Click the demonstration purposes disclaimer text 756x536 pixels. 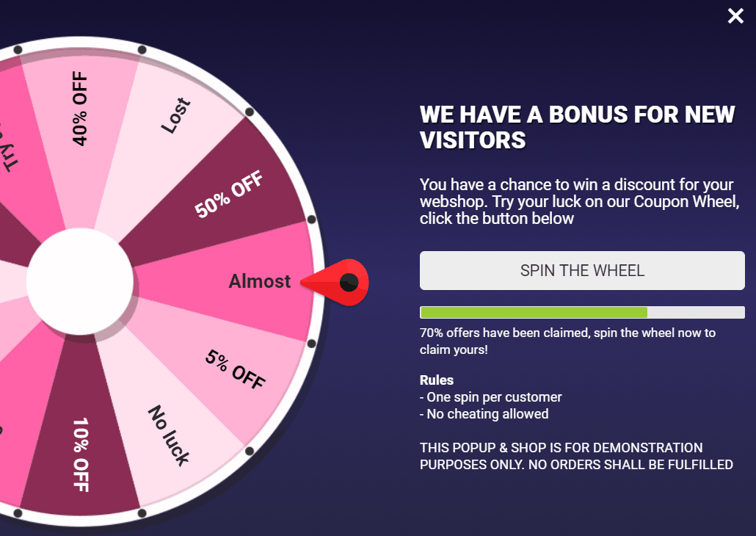576,456
